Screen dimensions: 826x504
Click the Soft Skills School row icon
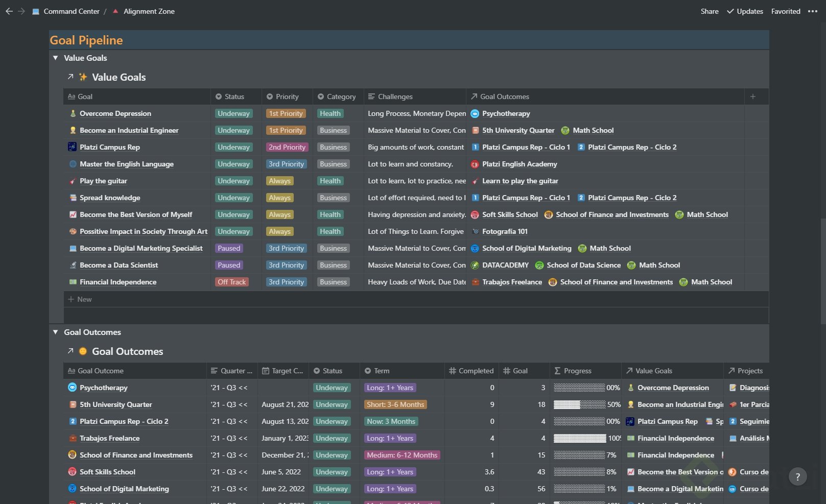click(73, 472)
